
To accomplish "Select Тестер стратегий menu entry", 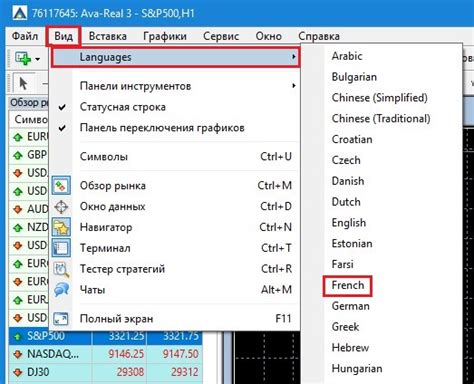I will [x=175, y=269].
